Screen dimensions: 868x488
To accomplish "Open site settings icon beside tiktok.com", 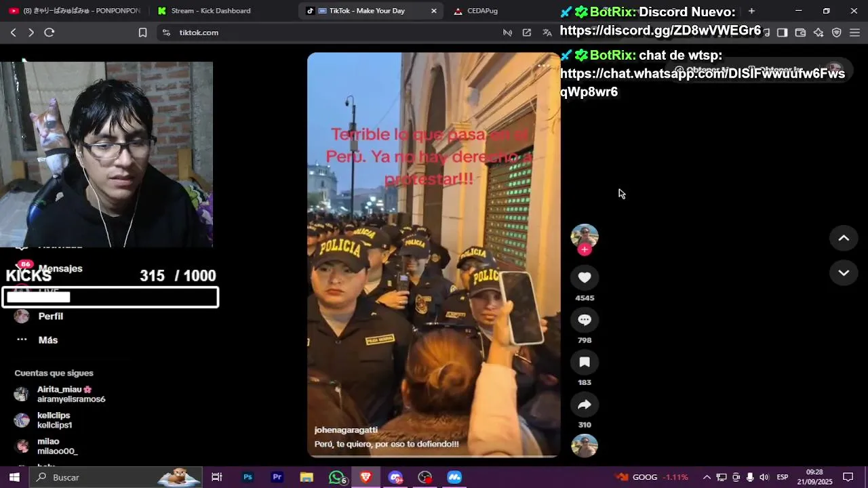I will coord(166,33).
